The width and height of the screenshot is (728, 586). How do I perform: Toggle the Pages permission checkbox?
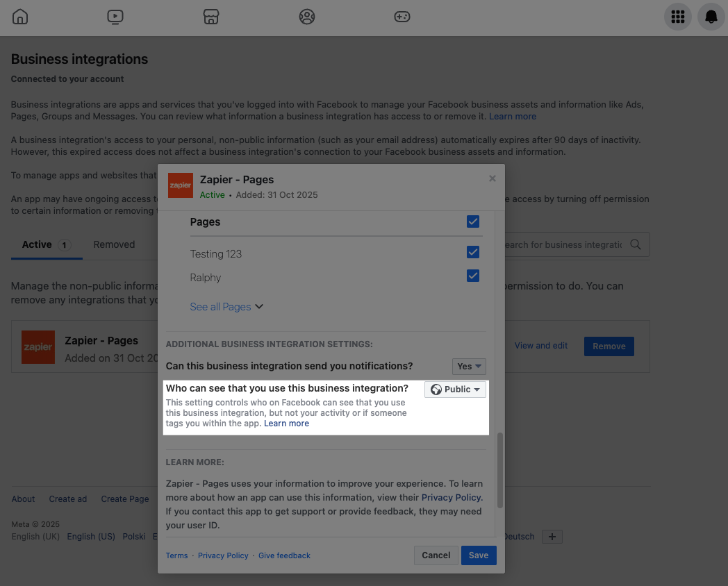point(473,221)
